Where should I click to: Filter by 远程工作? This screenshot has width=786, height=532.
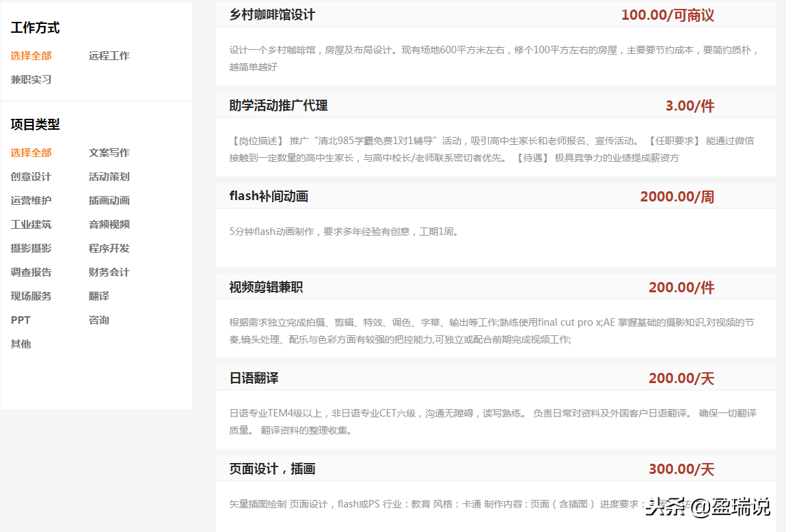point(109,55)
